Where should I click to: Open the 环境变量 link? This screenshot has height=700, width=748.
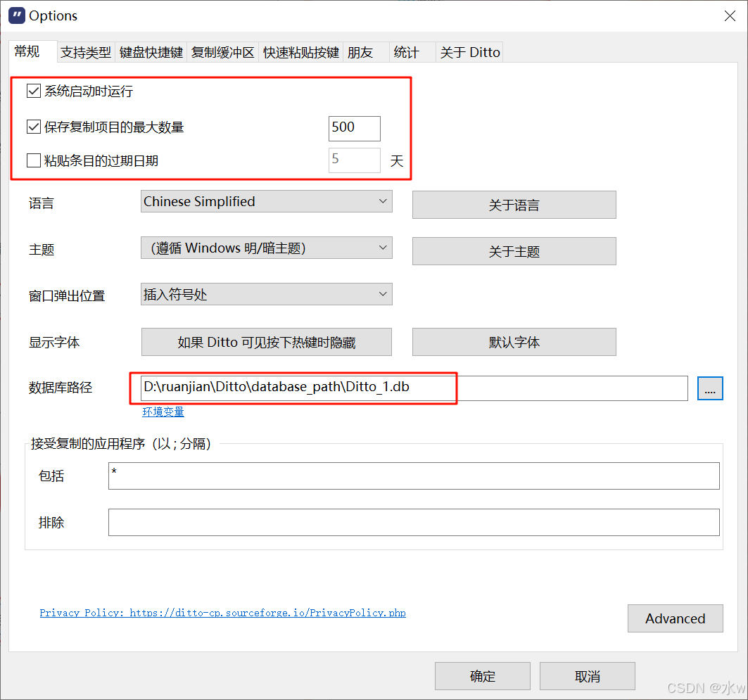point(163,412)
